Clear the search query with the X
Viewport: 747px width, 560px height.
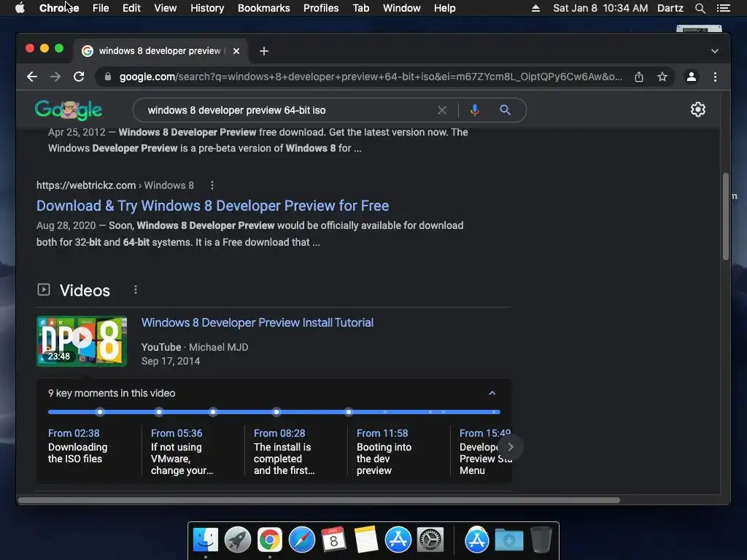[441, 110]
